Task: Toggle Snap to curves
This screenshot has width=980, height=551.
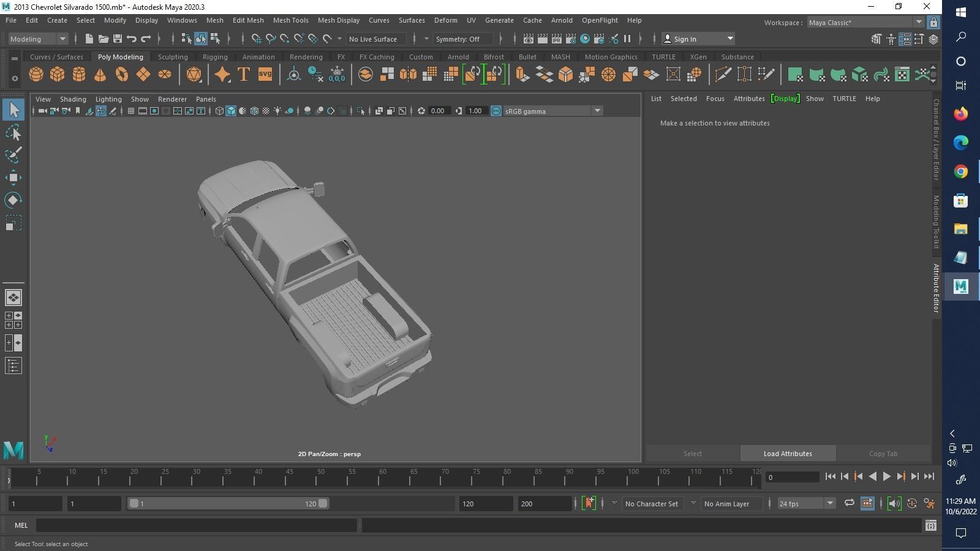Action: click(x=271, y=39)
